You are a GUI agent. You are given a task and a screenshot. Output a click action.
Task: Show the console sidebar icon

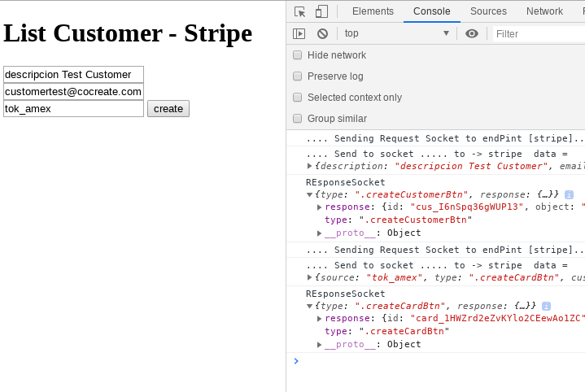pyautogui.click(x=299, y=33)
